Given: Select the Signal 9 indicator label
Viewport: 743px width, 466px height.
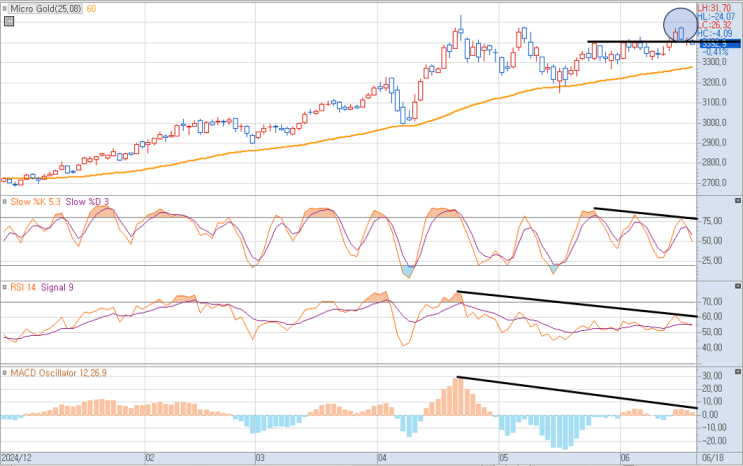Looking at the screenshot, I should pyautogui.click(x=57, y=287).
